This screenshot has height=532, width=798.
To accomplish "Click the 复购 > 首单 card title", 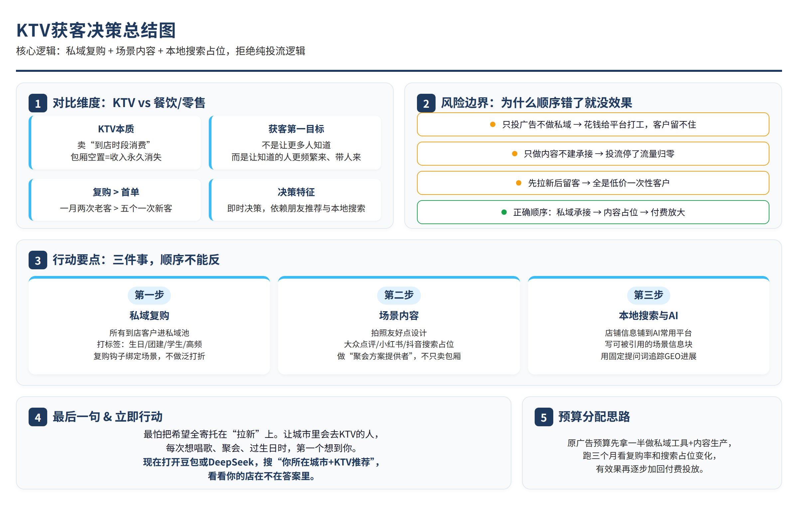I will [116, 192].
